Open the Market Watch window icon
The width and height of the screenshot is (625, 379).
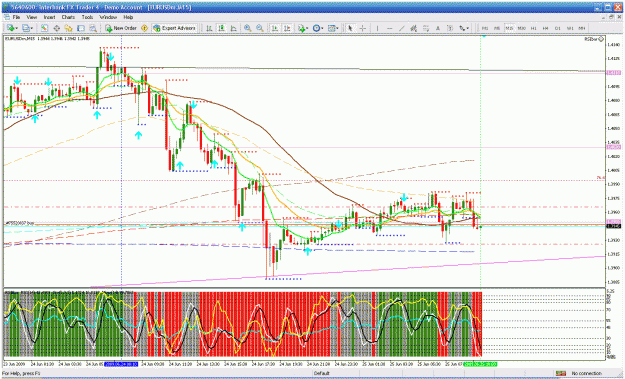tap(44, 28)
